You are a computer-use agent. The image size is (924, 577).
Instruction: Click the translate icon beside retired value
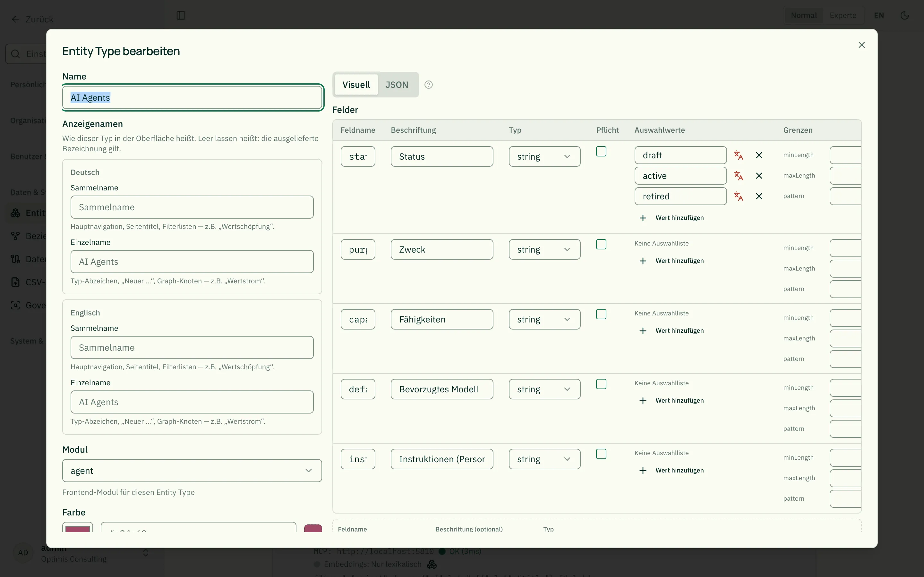point(739,196)
